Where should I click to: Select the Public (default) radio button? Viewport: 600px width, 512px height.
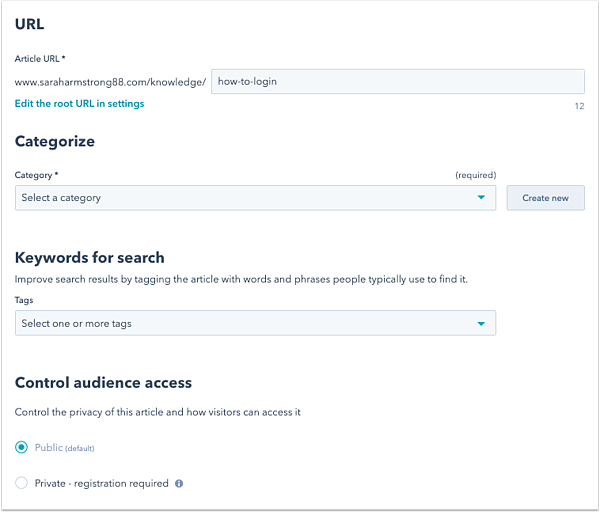[21, 447]
